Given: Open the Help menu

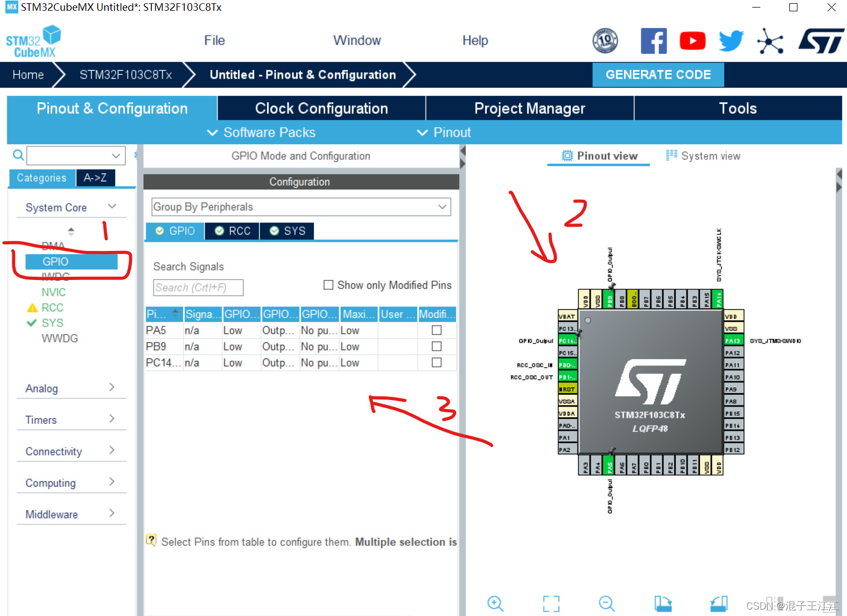Looking at the screenshot, I should point(475,40).
